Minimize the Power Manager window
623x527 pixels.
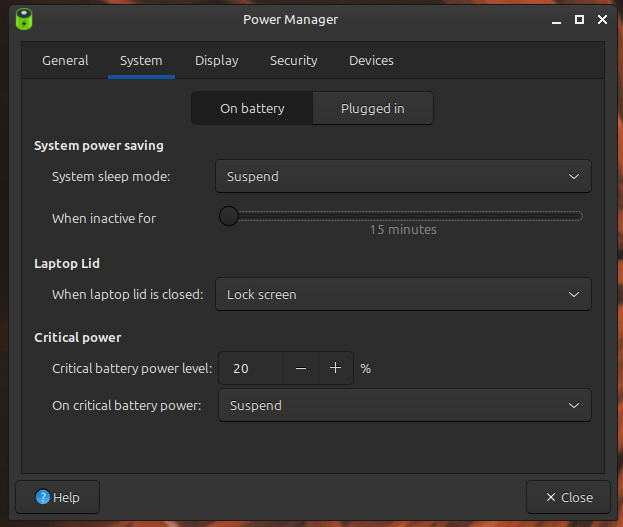point(556,20)
